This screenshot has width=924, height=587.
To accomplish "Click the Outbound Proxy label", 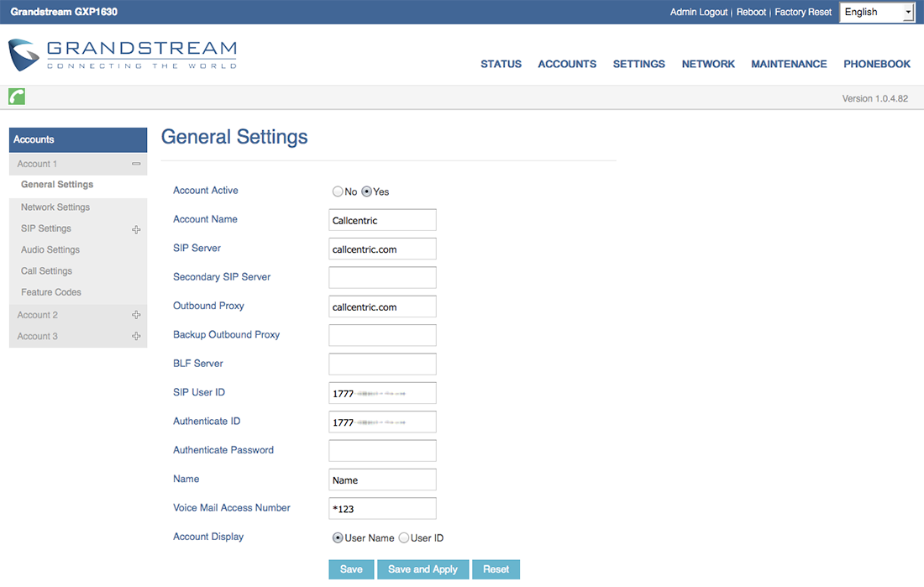I will tap(208, 306).
